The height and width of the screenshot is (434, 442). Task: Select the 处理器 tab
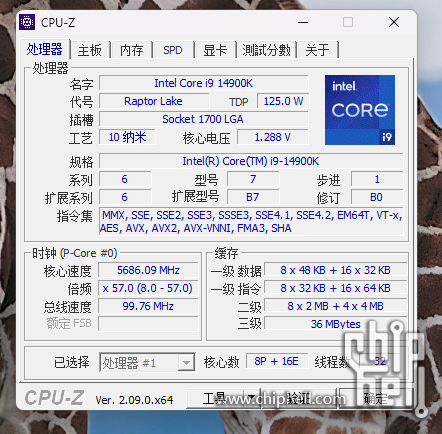[45, 49]
